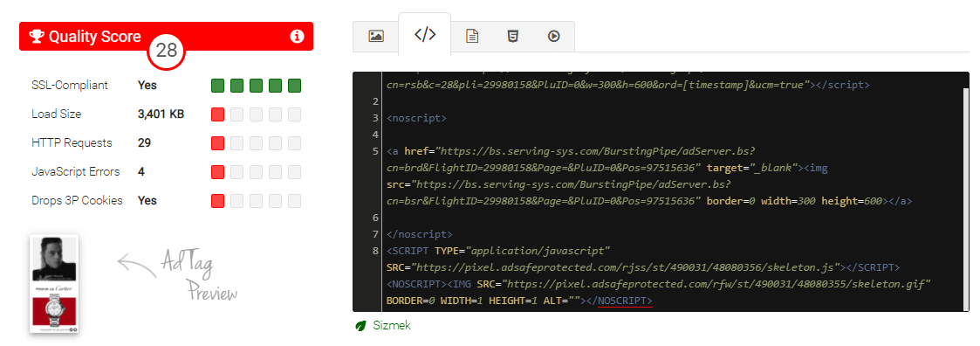Click the AdTag preview thumbnail
The width and height of the screenshot is (980, 346).
point(54,283)
